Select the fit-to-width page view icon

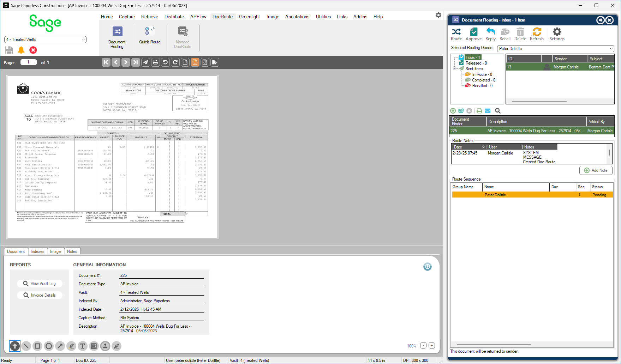point(185,62)
